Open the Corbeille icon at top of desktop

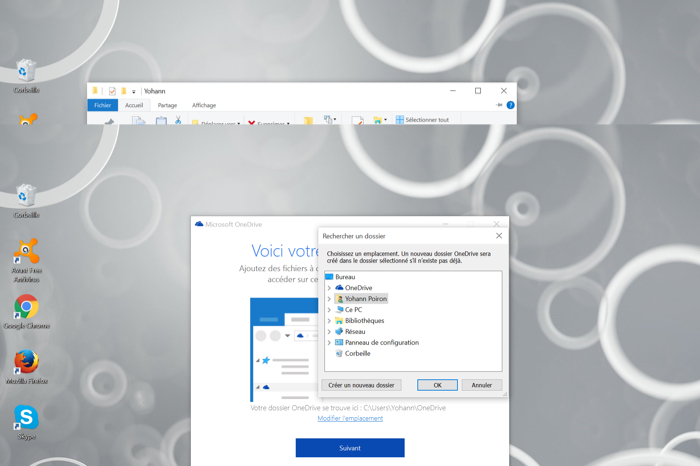pyautogui.click(x=26, y=71)
